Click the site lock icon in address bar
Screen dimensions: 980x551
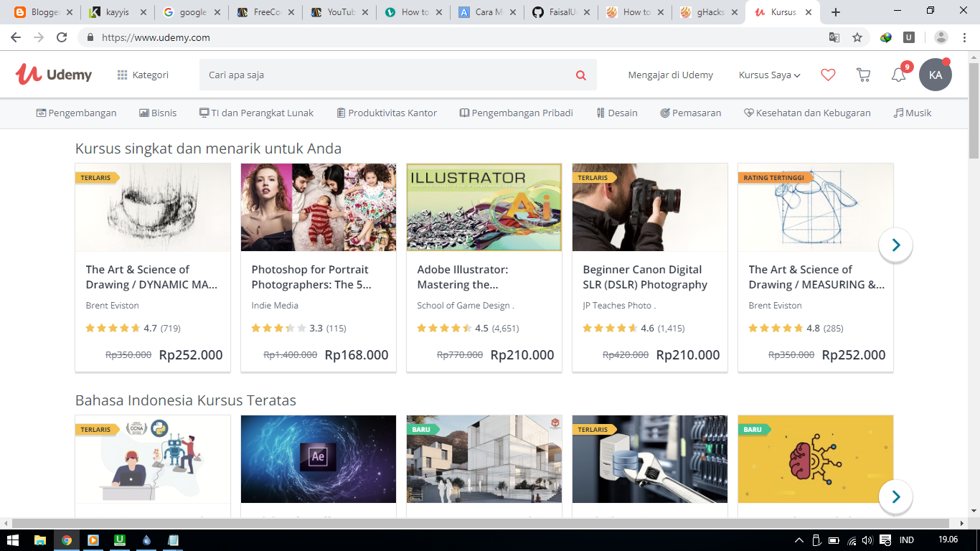point(90,37)
